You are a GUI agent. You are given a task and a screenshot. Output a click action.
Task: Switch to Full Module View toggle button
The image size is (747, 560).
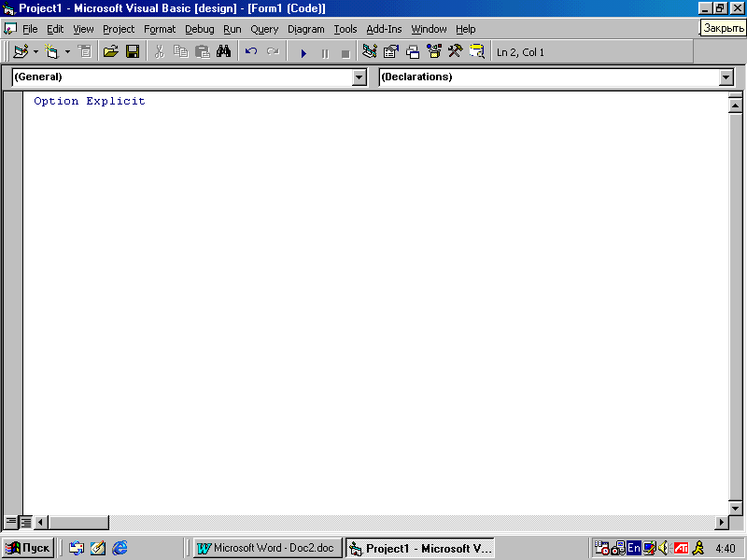point(26,522)
